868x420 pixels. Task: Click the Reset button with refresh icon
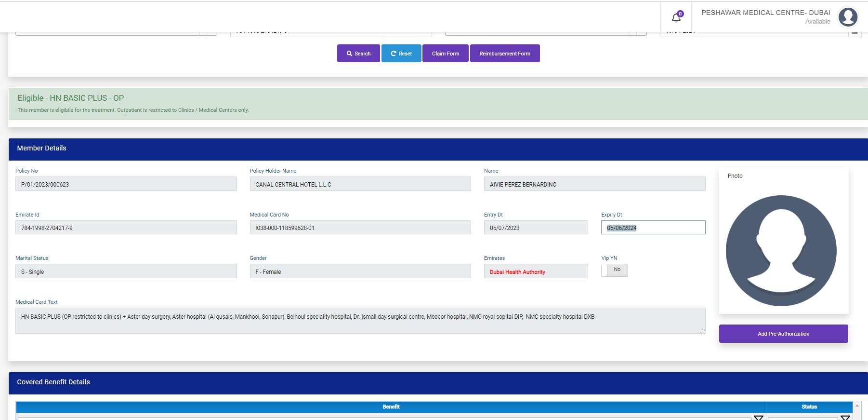coord(401,54)
